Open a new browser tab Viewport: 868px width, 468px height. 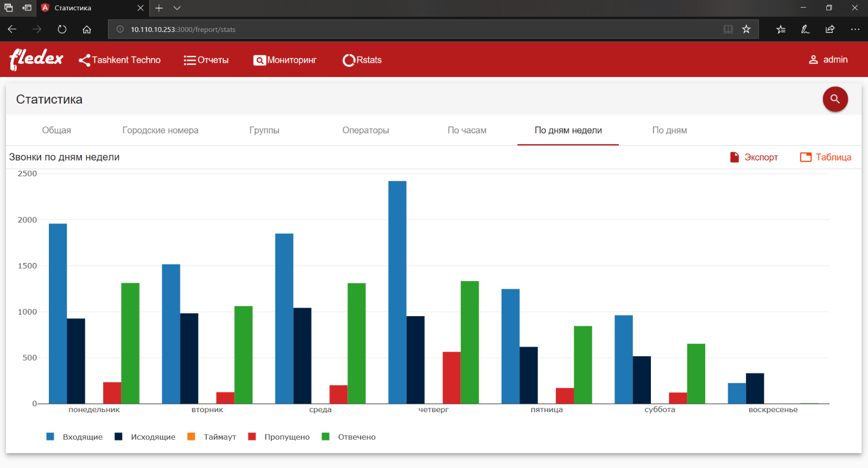[159, 8]
